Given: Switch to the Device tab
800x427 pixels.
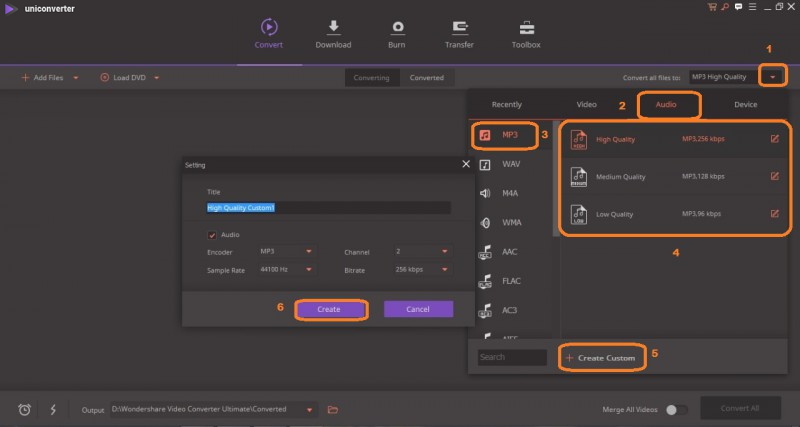Looking at the screenshot, I should pyautogui.click(x=745, y=105).
